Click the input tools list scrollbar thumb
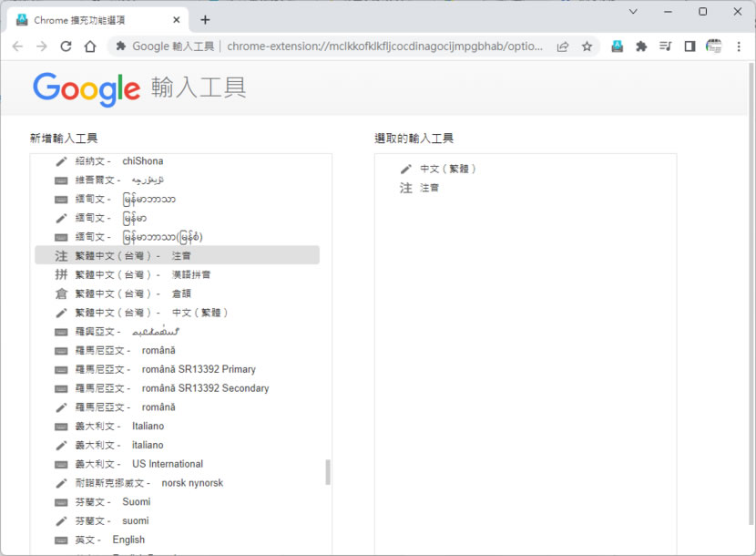Viewport: 756px width, 556px height. pyautogui.click(x=328, y=471)
